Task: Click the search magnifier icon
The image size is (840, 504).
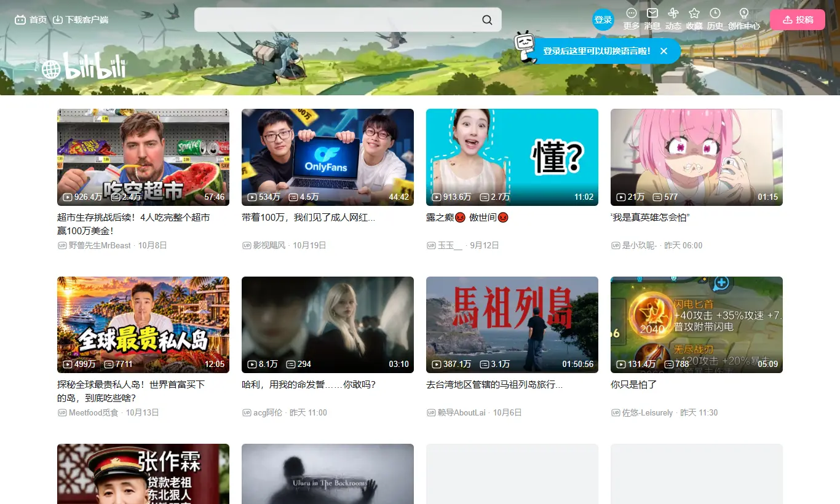Action: pyautogui.click(x=487, y=20)
